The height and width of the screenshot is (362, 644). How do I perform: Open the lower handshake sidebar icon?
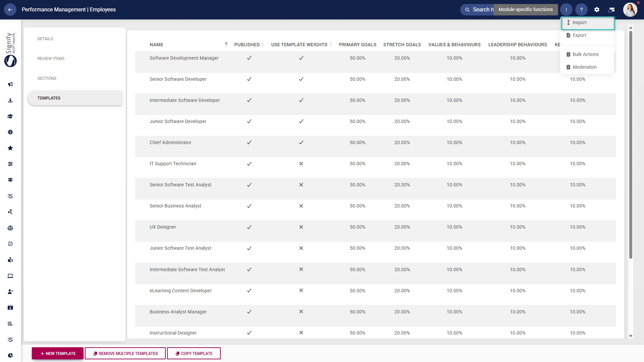(10, 340)
